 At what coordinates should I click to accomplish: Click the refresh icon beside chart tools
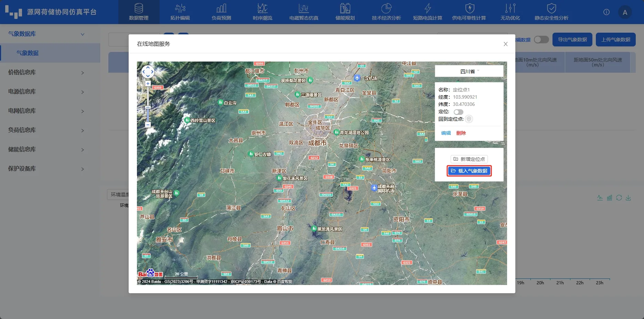(619, 198)
